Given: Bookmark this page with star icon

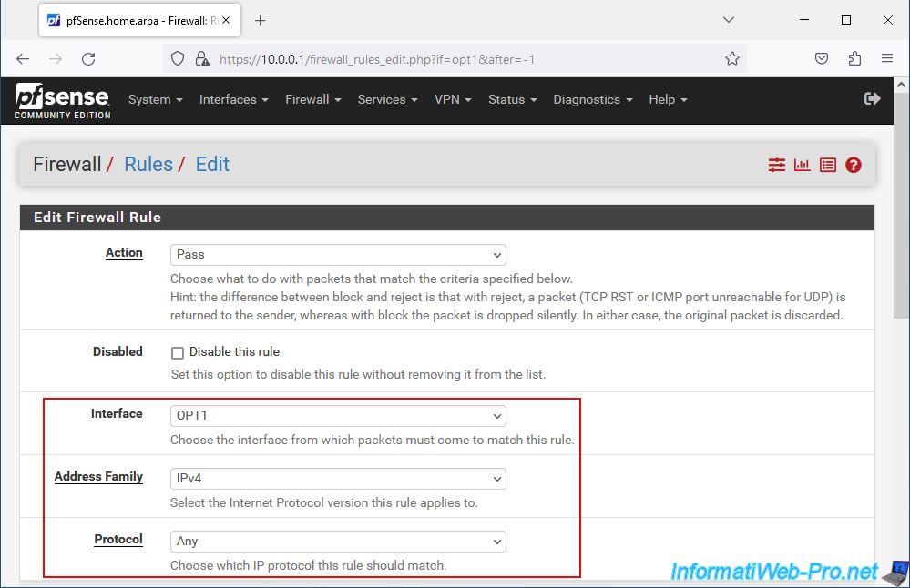Looking at the screenshot, I should tap(731, 58).
